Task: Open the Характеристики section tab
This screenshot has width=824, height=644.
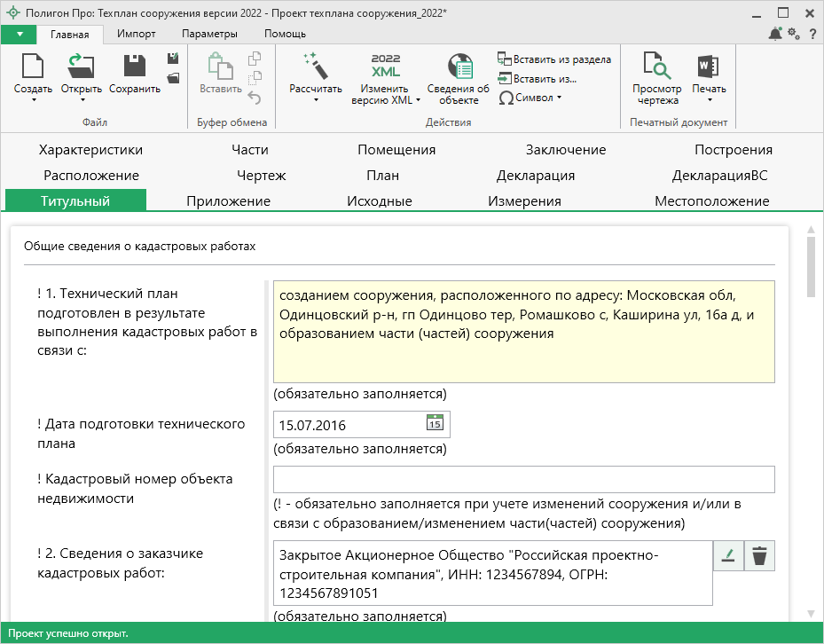Action: (x=90, y=150)
